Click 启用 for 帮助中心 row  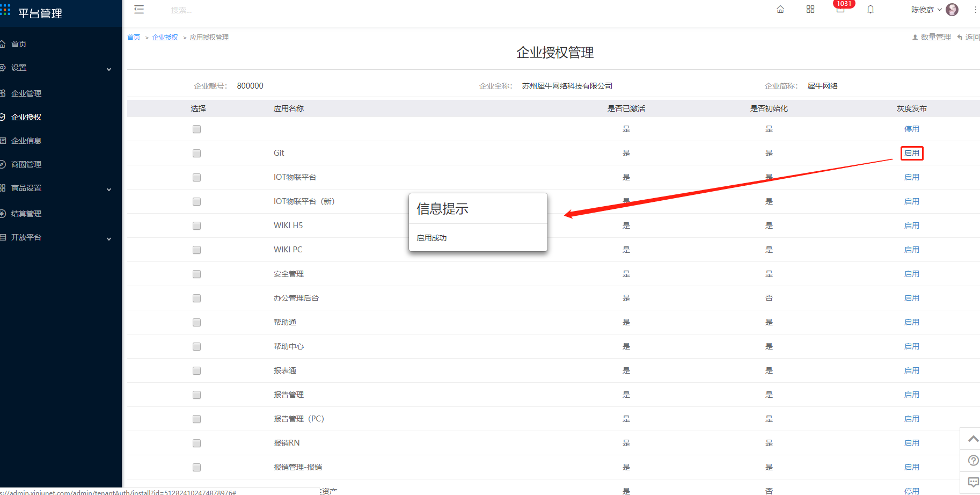(x=912, y=346)
